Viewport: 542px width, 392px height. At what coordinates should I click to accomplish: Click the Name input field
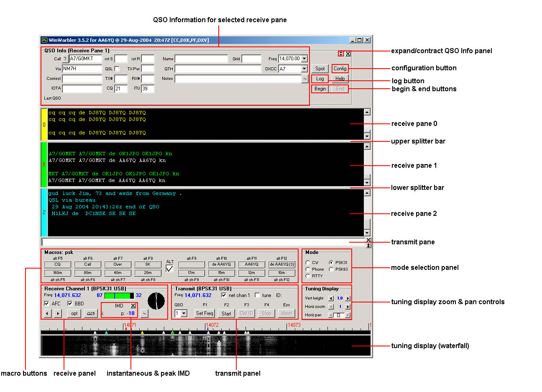click(x=201, y=59)
